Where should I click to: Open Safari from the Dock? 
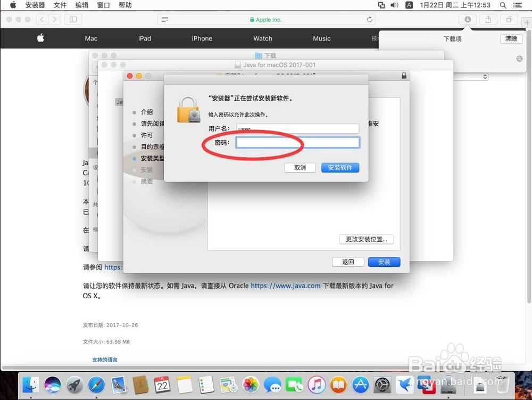click(96, 385)
